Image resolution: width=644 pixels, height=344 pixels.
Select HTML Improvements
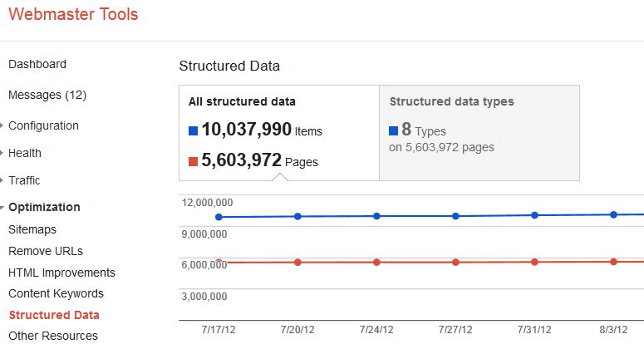[x=61, y=273]
